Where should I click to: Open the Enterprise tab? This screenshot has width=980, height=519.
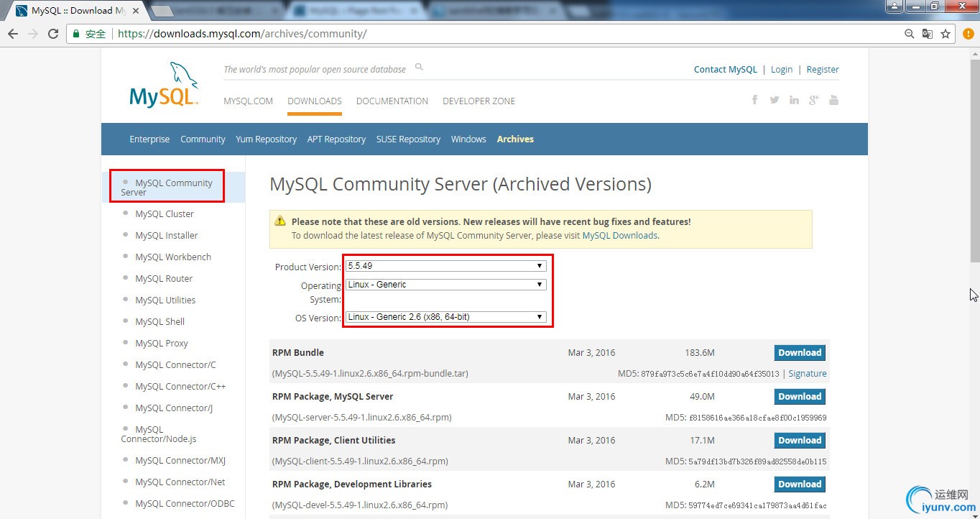(x=149, y=139)
